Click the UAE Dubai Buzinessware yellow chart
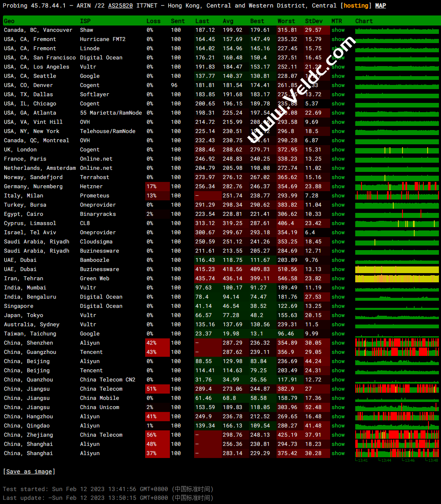 tap(397, 269)
